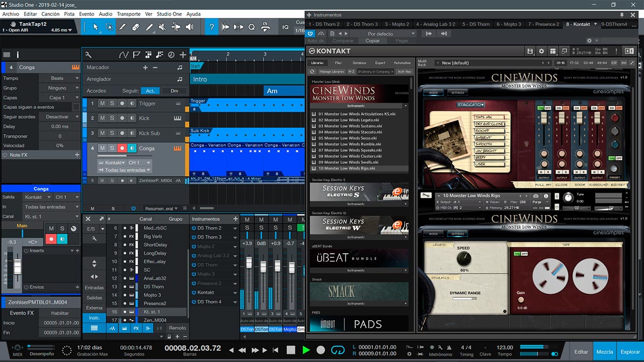Viewport: 644px width, 362px height.
Task: Mute the Trigger track
Action: point(102,104)
